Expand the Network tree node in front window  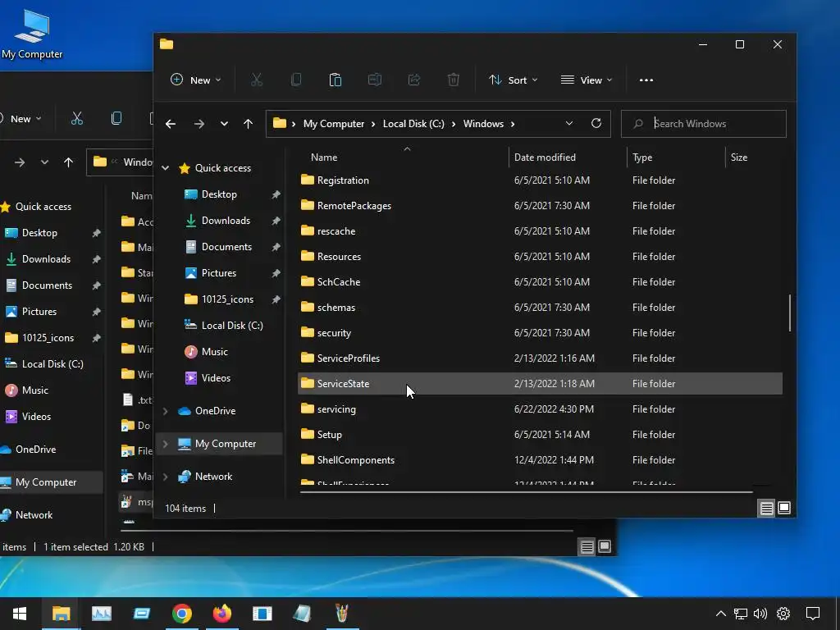coord(166,477)
